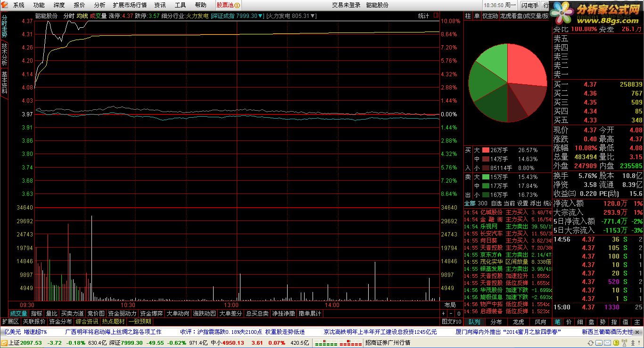Open the 火力发电 sector dropdown
The image size is (644, 348).
(292, 16)
